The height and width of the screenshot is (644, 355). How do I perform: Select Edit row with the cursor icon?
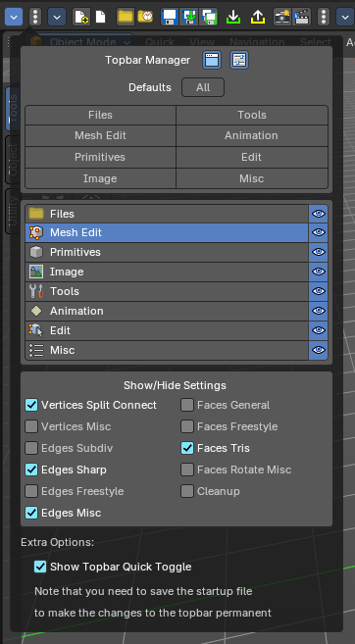(x=167, y=330)
